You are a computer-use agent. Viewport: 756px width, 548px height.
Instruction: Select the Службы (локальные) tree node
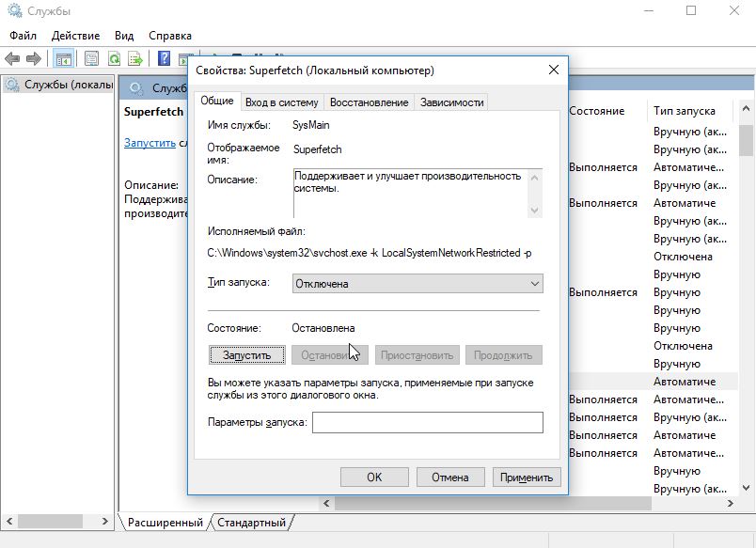(x=58, y=85)
